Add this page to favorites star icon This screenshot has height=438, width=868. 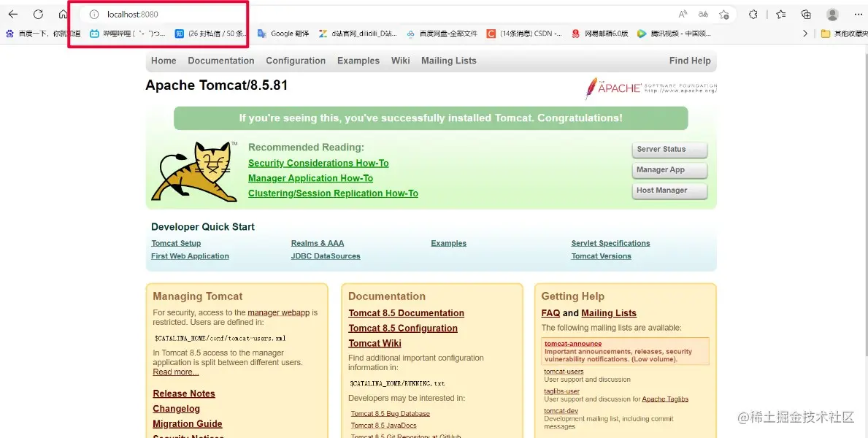click(724, 15)
